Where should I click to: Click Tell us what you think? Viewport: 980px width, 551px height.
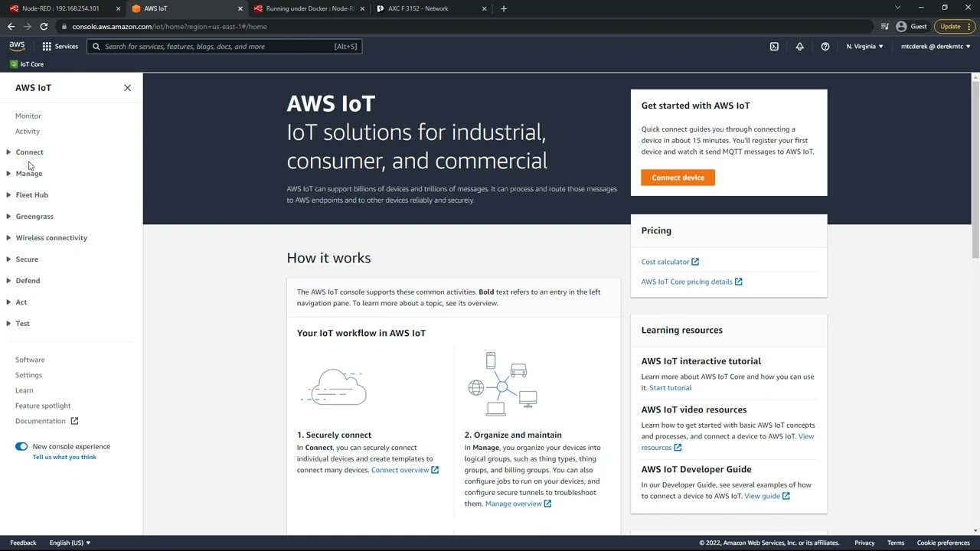pos(64,457)
